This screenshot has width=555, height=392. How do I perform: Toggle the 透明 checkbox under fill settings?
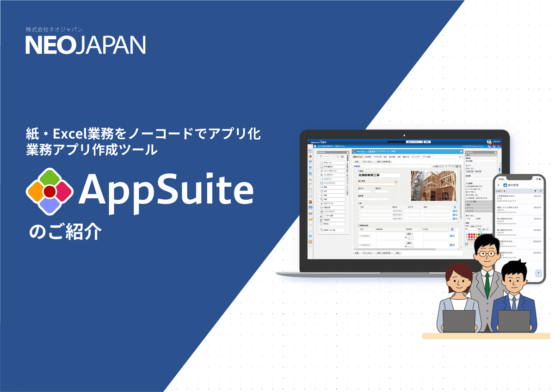(x=476, y=218)
